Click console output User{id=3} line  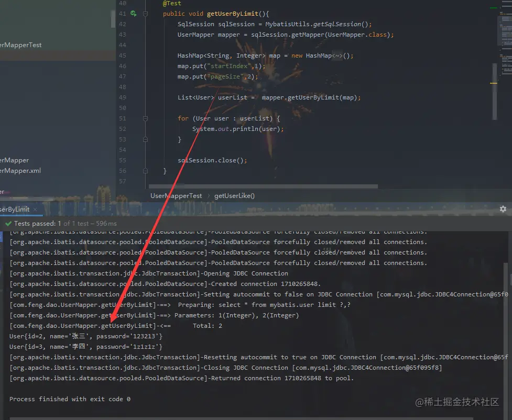coord(86,347)
